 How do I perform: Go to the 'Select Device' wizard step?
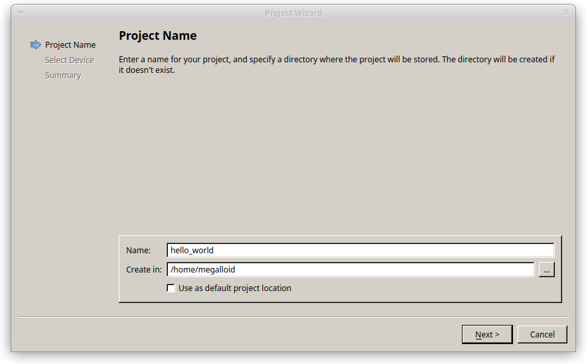point(70,60)
